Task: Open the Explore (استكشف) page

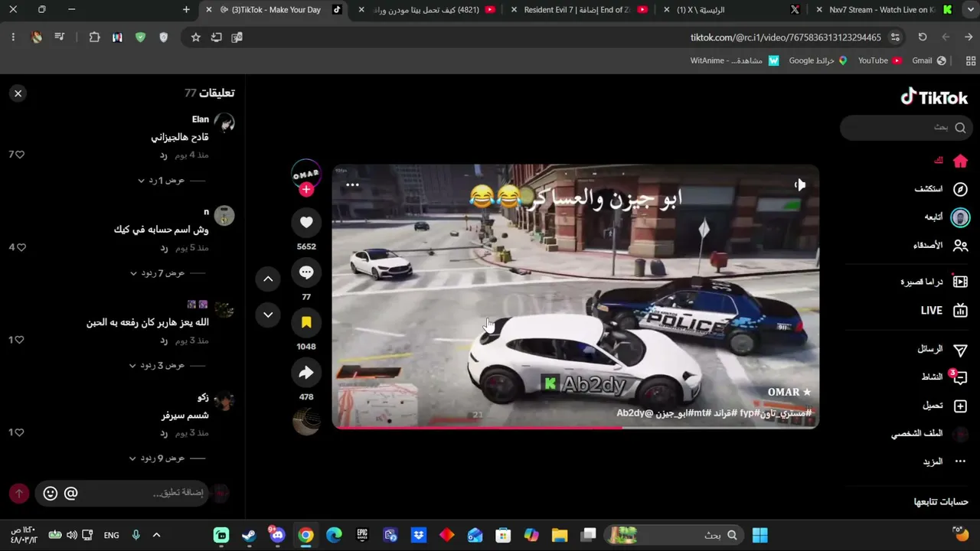Action: 942,189
